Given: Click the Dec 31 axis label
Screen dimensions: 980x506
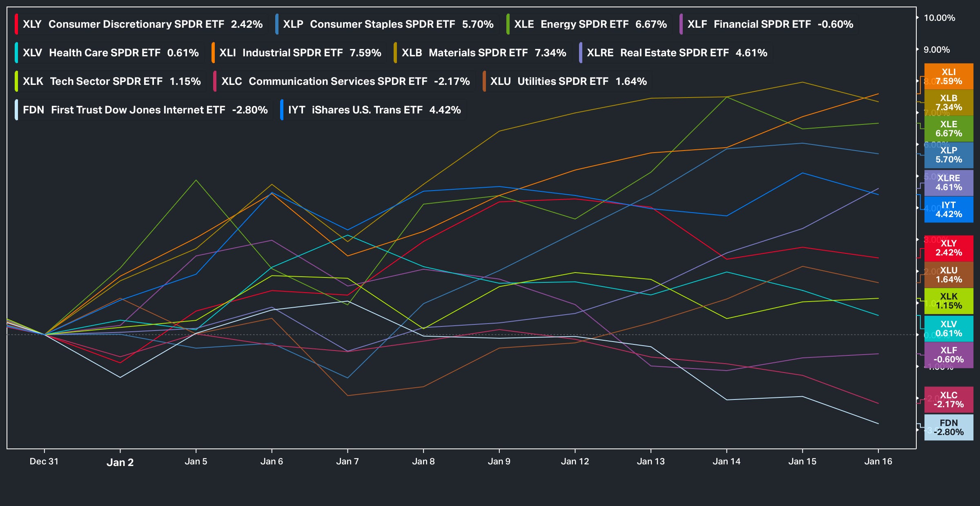Looking at the screenshot, I should (x=44, y=462).
